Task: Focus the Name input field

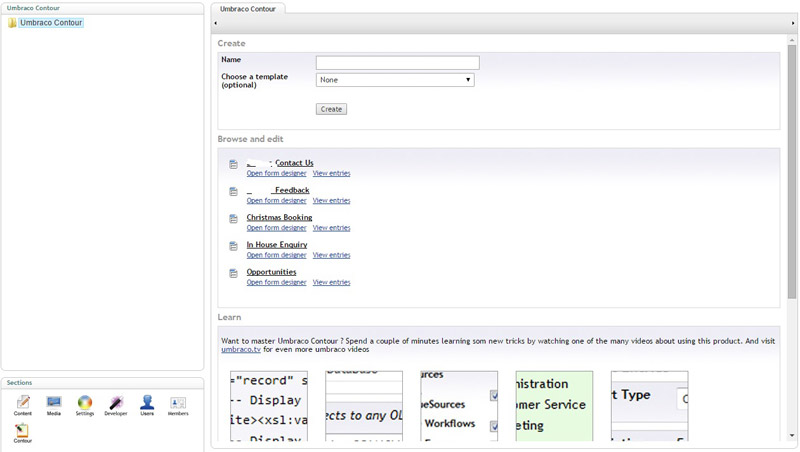Action: (397, 62)
